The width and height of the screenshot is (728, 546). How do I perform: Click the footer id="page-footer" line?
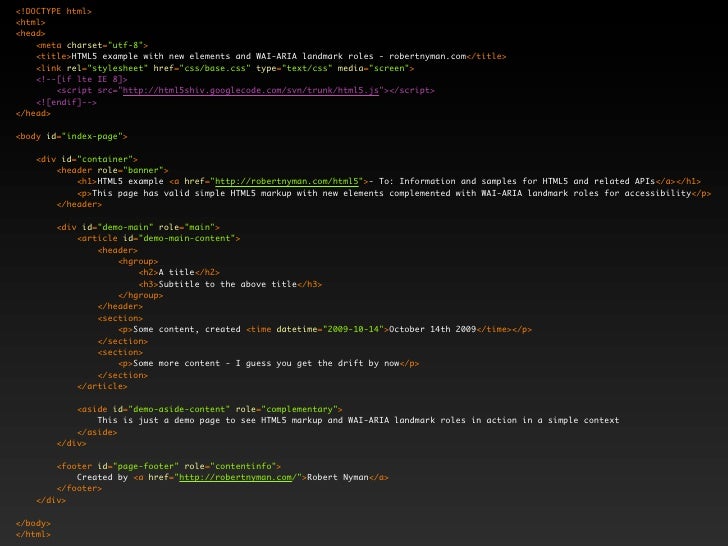point(169,466)
